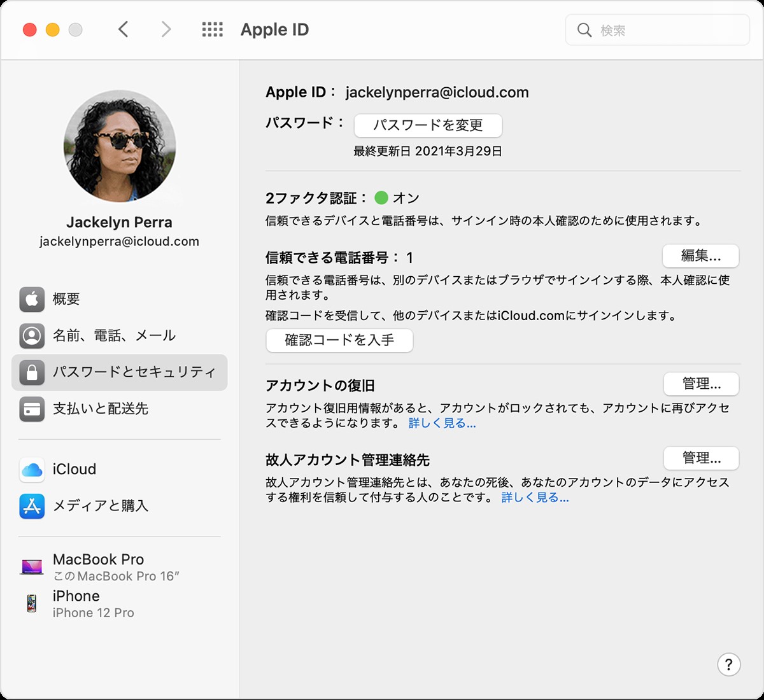Click the padlock icon beside パスワードとセキュリティ
Screen dimensions: 764x700
pyautogui.click(x=32, y=372)
